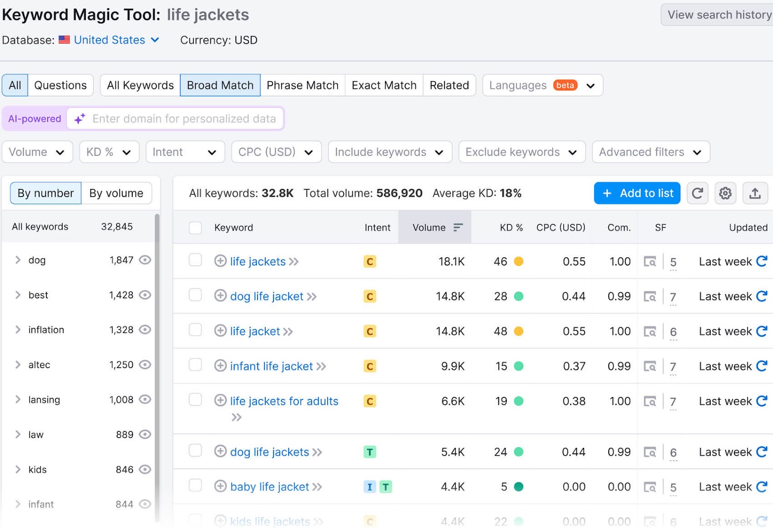Refresh metrics for 'dog life jacket' row

pyautogui.click(x=762, y=296)
